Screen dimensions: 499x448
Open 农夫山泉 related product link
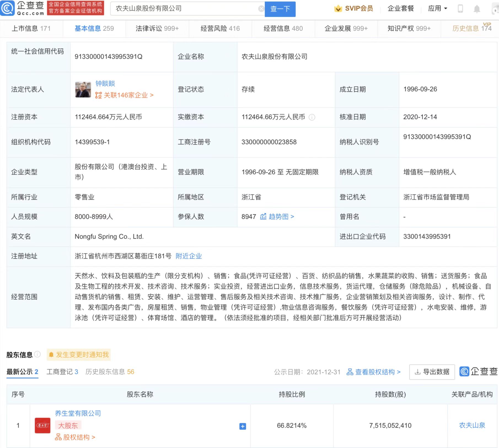(x=472, y=425)
